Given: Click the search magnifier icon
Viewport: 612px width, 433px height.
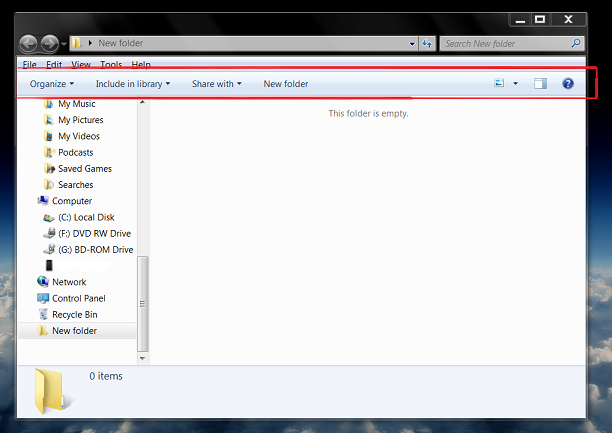Looking at the screenshot, I should 576,43.
